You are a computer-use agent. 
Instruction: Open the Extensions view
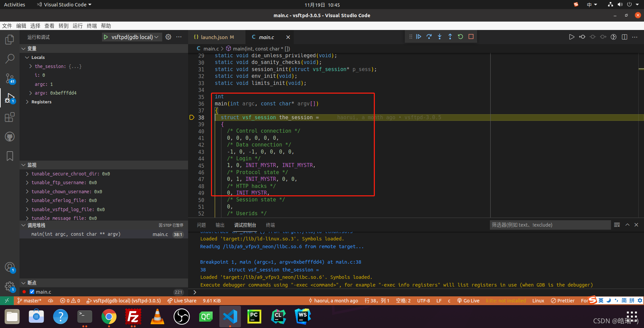tap(10, 117)
